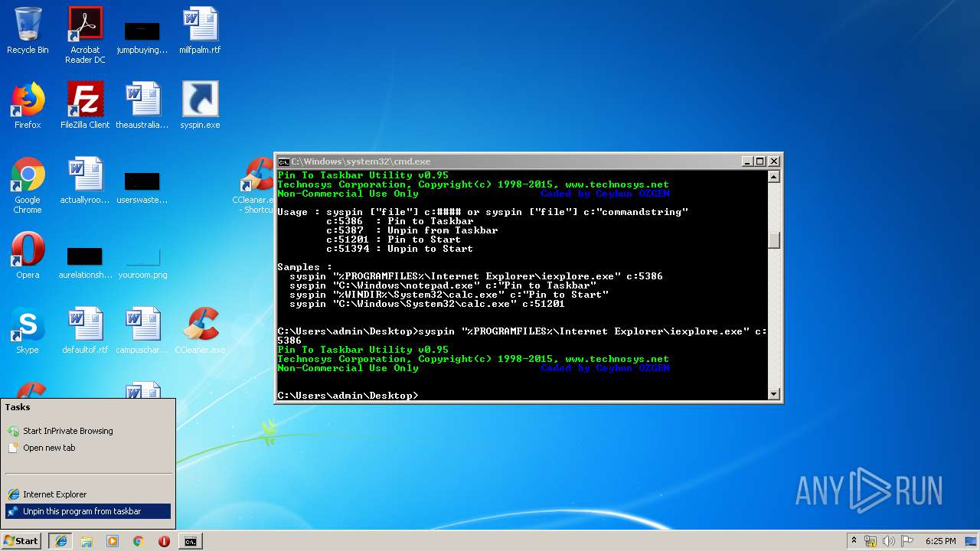Open the Start menu button
Screen dimensions: 980x551
click(21, 541)
